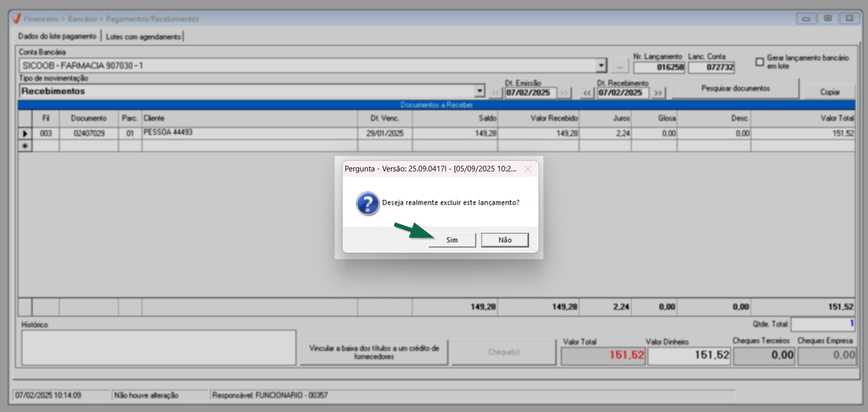
Task: Click the Dt. Venc. column header
Action: point(385,118)
